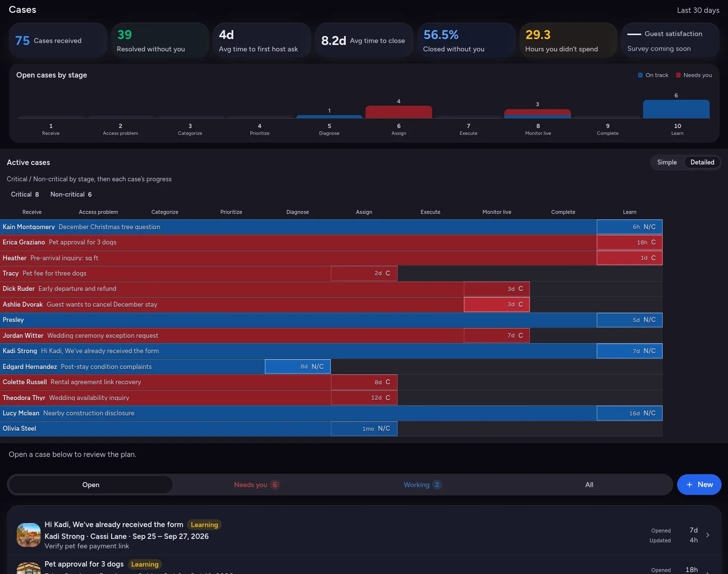This screenshot has width=728, height=574.
Task: Switch to Detailed view toggle
Action: 702,162
